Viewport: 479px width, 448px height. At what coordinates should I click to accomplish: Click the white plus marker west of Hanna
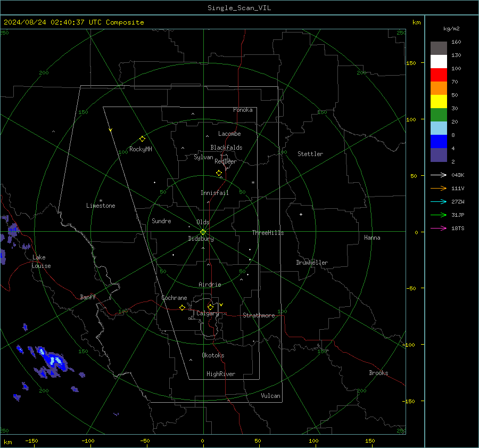301,214
